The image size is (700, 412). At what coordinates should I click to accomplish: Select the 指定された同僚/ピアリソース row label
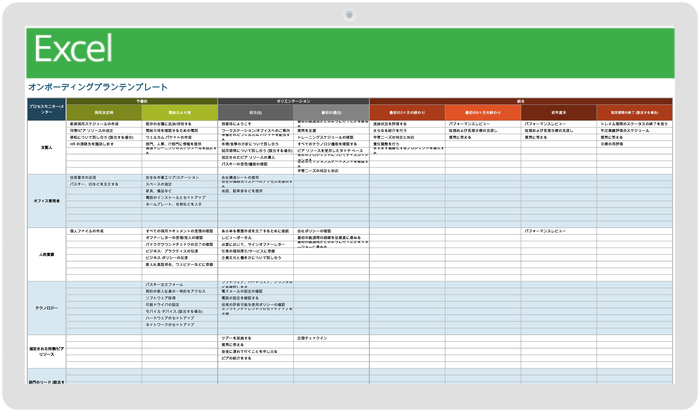click(x=47, y=351)
